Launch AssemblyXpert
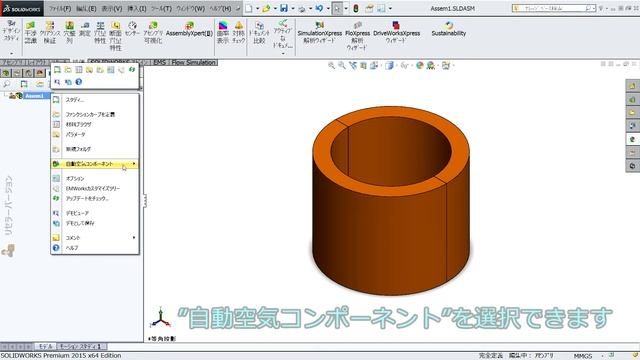Image resolution: width=640 pixels, height=360 pixels. [189, 29]
